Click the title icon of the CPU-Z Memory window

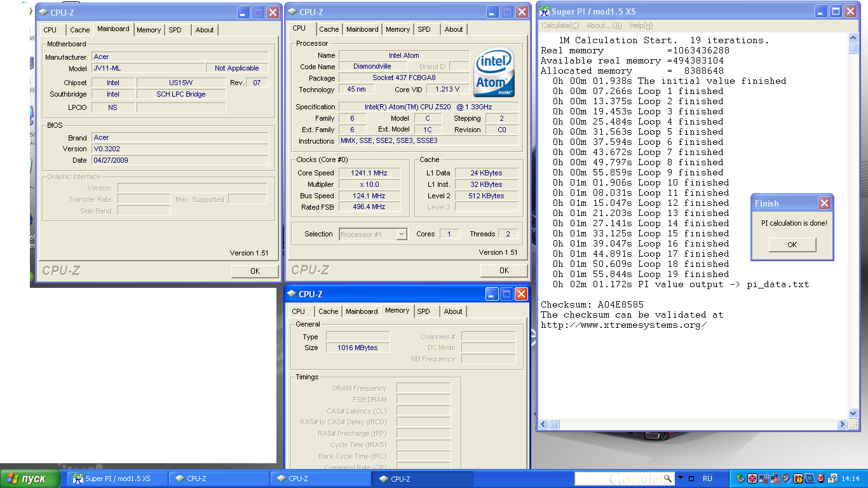pyautogui.click(x=292, y=294)
